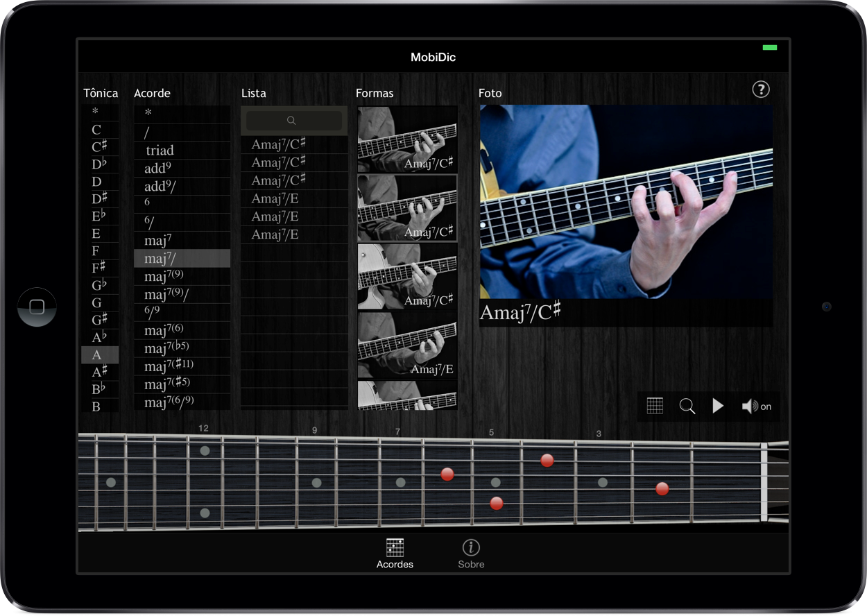The width and height of the screenshot is (867, 616).
Task: Choose tonic A♭ in Tônica
Action: [100, 337]
